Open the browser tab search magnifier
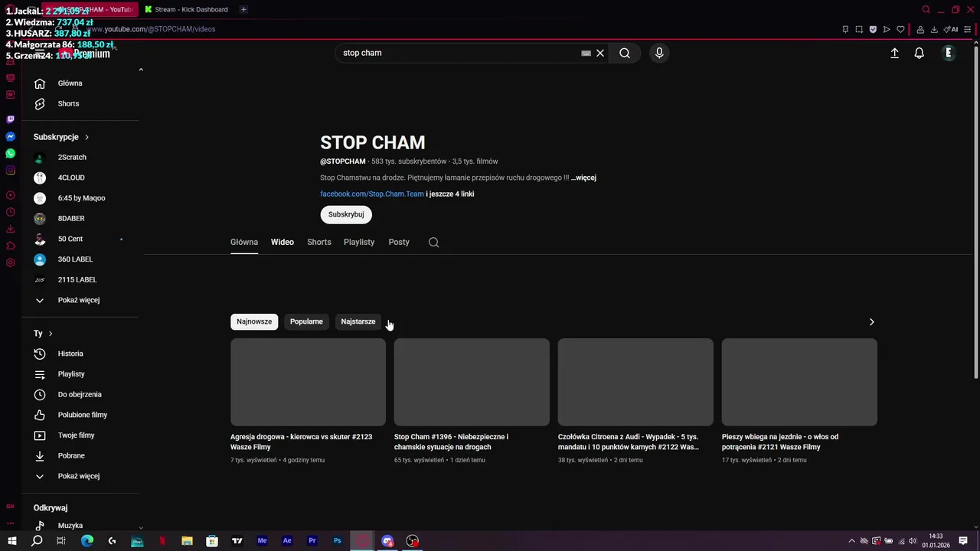Image resolution: width=980 pixels, height=551 pixels. pos(926,9)
